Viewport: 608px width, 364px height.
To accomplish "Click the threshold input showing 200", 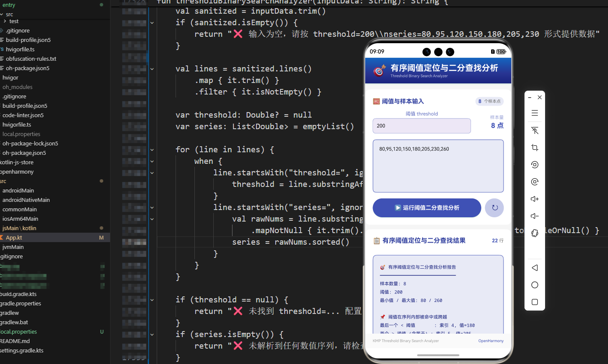I will [x=422, y=126].
